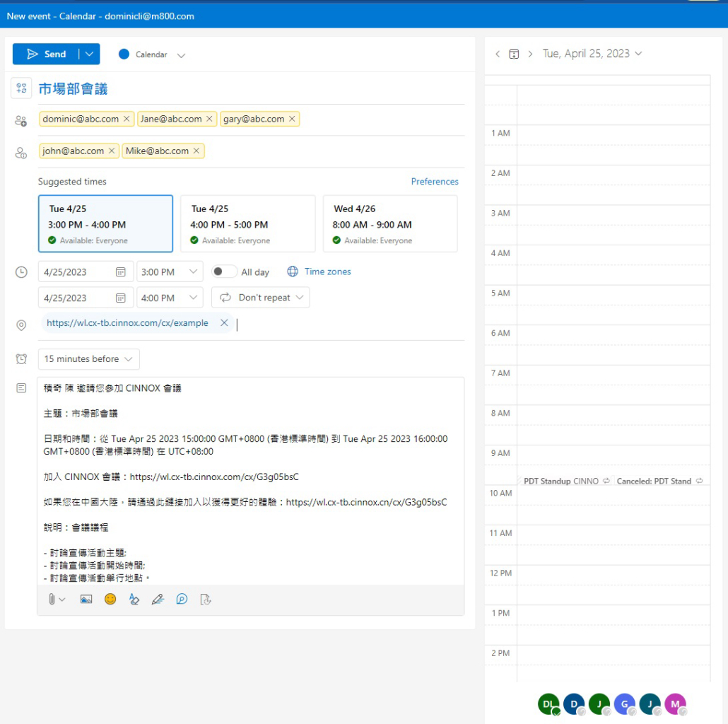Screen dimensions: 728x724
Task: Click the attach file paperclip icon
Action: (x=52, y=600)
